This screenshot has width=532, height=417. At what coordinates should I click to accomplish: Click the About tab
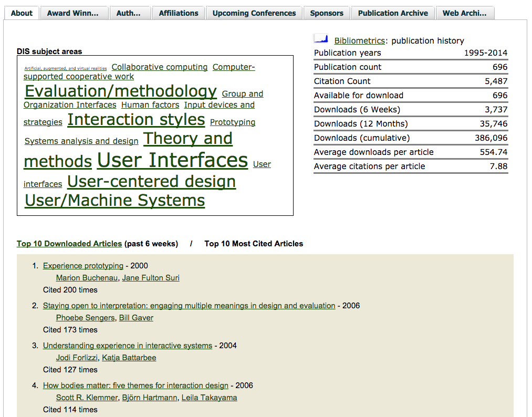[21, 13]
